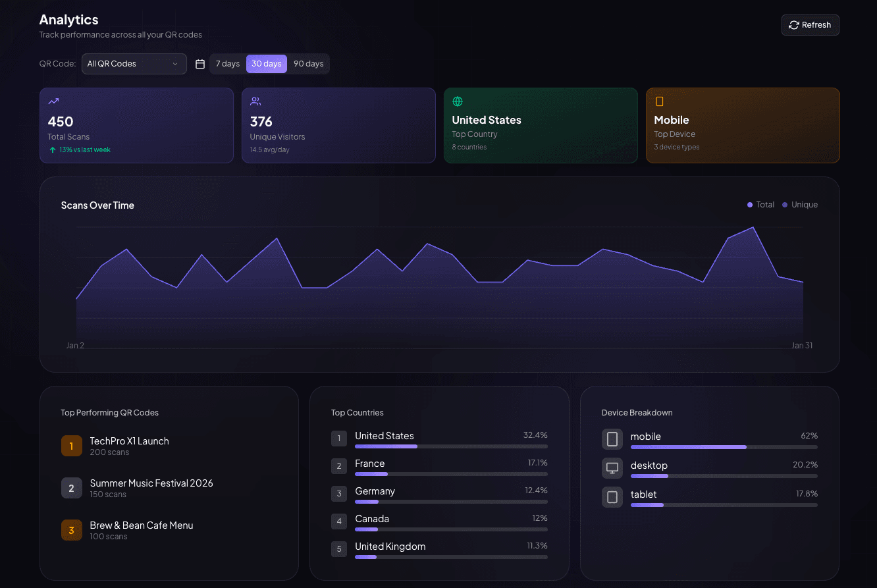Toggle the Unique series in chart legend
877x588 pixels.
tap(800, 205)
